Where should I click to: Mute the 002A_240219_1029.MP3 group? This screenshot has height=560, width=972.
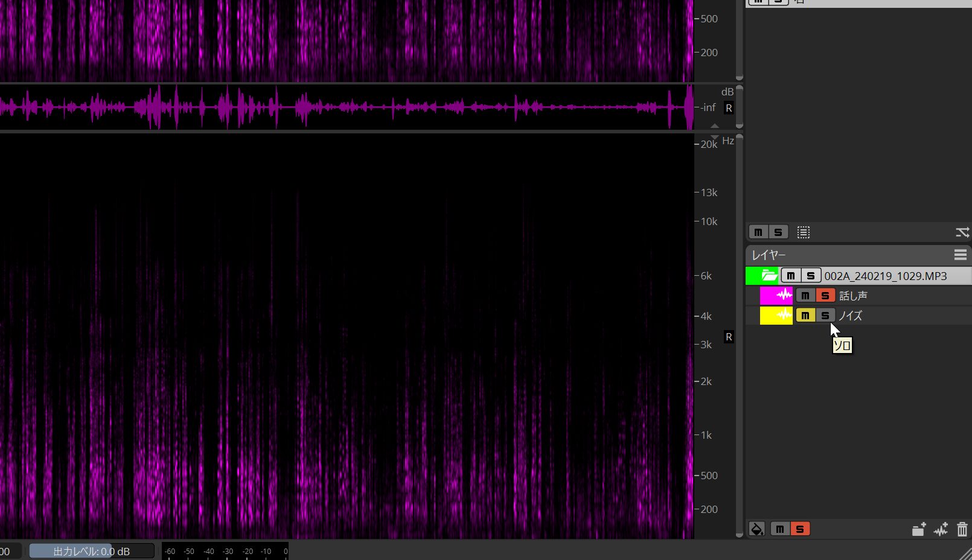click(791, 276)
